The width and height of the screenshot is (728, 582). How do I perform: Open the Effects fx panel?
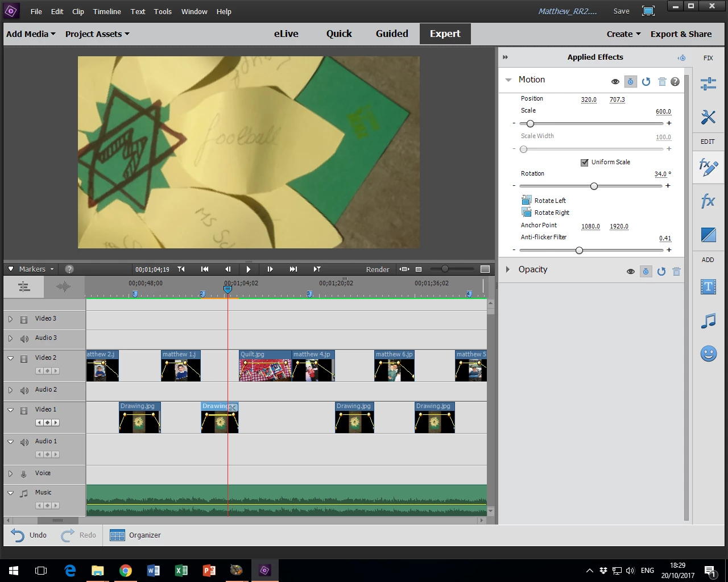click(x=708, y=201)
